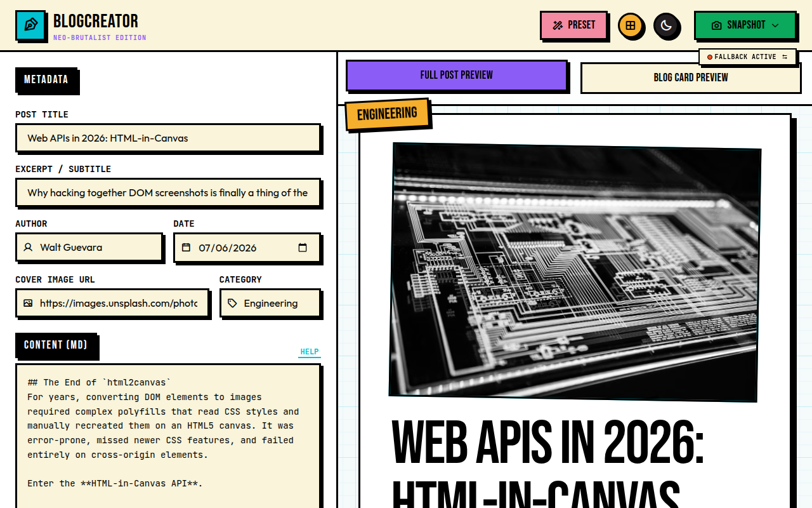Click the '## The End of `html2canvas`' line
Screen dimensions: 812x508
pyautogui.click(x=99, y=382)
